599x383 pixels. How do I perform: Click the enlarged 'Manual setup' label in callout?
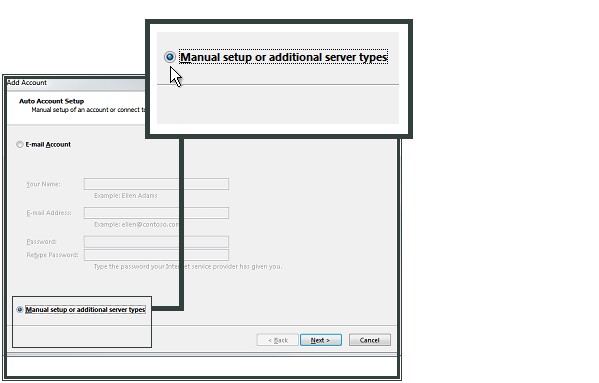tap(283, 57)
